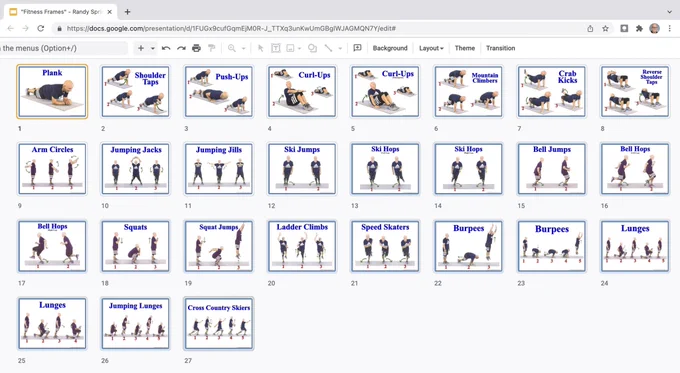Click the search the menus field
This screenshot has width=680, height=373.
pos(64,48)
